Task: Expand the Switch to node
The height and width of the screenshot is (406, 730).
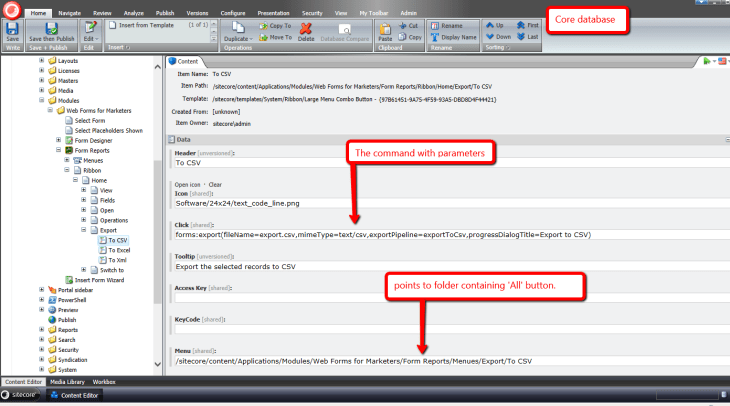Action: [x=83, y=270]
